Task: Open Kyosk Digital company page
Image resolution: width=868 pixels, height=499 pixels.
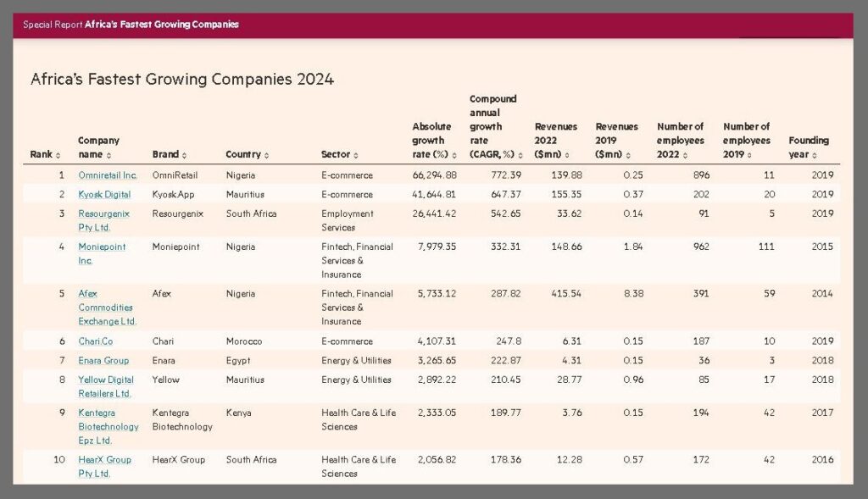Action: [x=104, y=194]
